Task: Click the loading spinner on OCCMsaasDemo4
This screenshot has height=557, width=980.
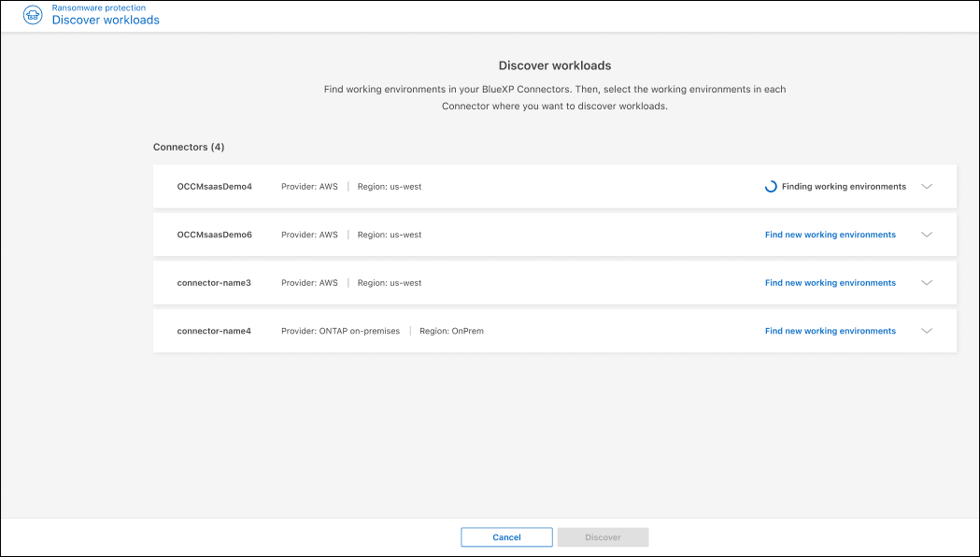Action: (771, 187)
